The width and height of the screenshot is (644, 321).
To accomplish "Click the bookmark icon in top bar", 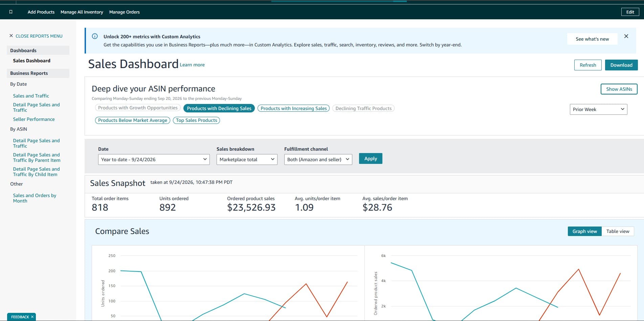I will pos(11,12).
